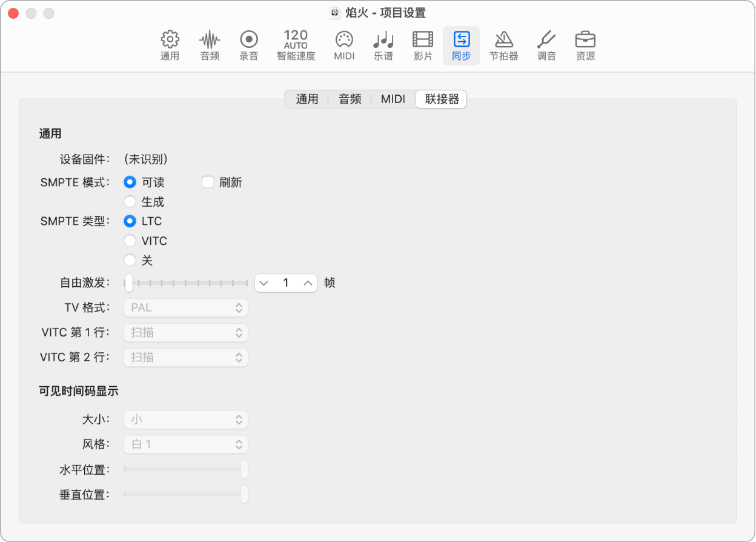The width and height of the screenshot is (756, 542).
Task: Switch to the 联接器 sub-tab
Action: point(442,99)
